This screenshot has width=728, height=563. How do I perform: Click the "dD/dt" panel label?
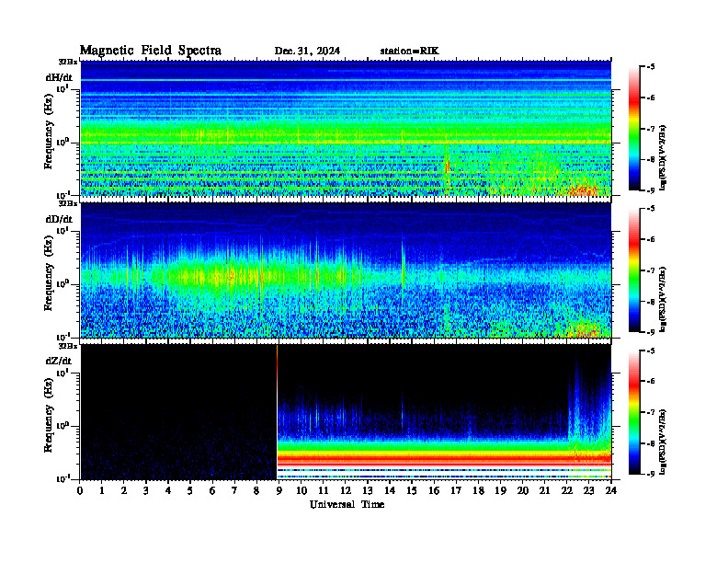(x=59, y=219)
